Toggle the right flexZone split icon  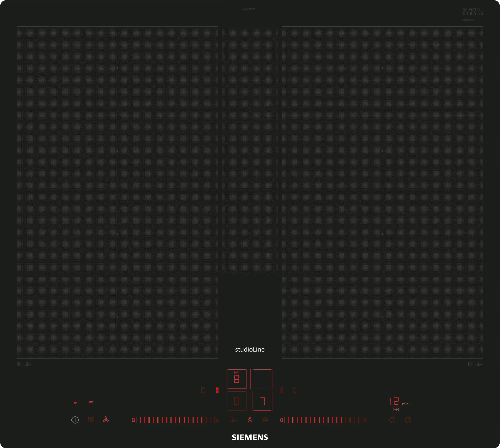tap(282, 390)
